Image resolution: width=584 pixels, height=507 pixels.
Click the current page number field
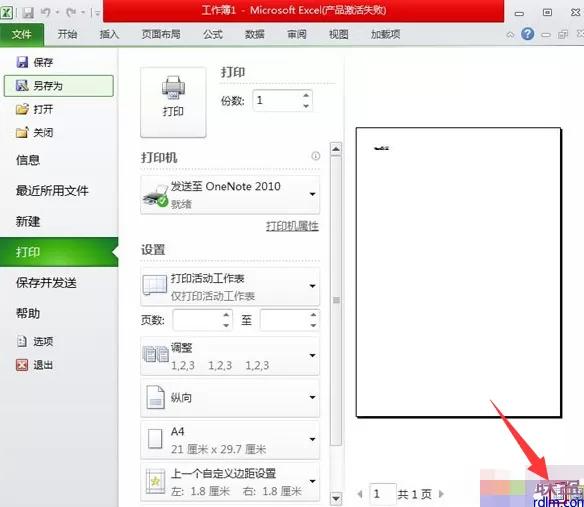pos(383,494)
